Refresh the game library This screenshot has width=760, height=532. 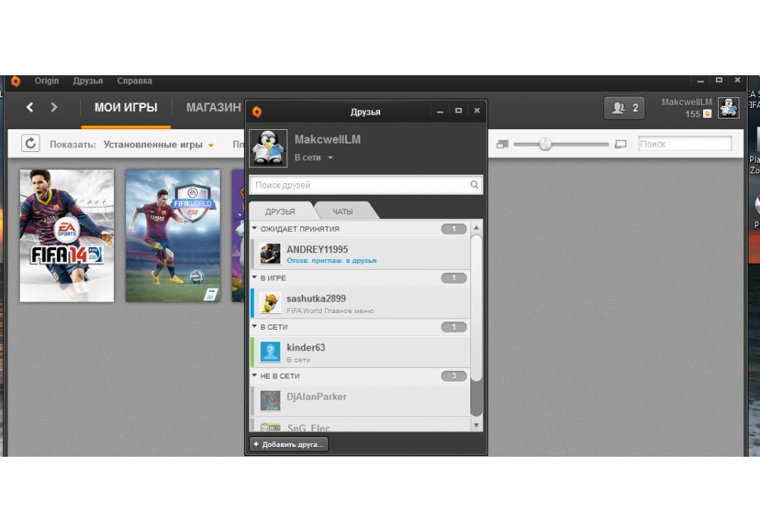30,144
